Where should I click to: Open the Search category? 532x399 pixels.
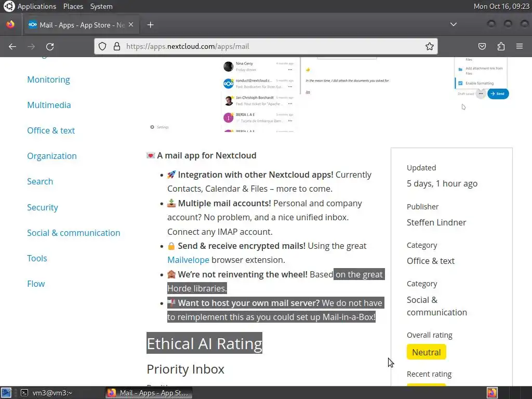(40, 181)
